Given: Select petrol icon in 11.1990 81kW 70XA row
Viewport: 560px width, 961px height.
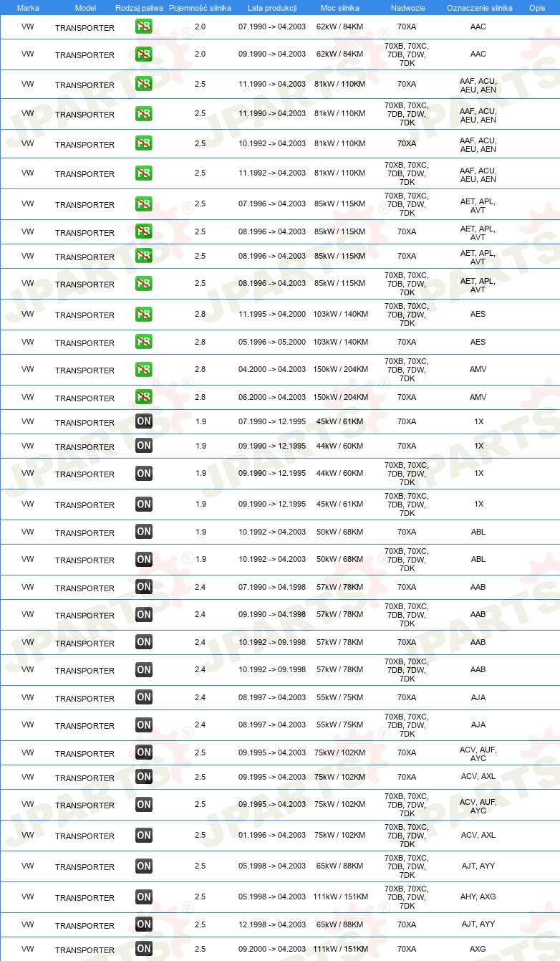Looking at the screenshot, I should (x=143, y=84).
